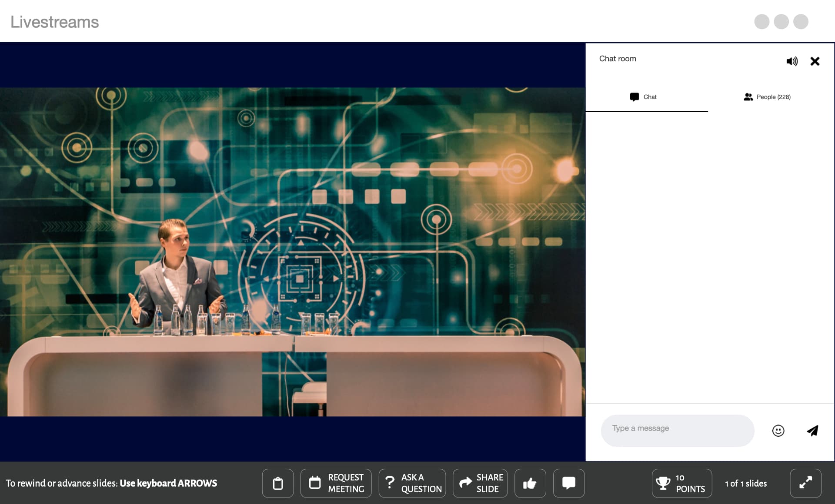Click the middle gray circle in header

click(781, 22)
